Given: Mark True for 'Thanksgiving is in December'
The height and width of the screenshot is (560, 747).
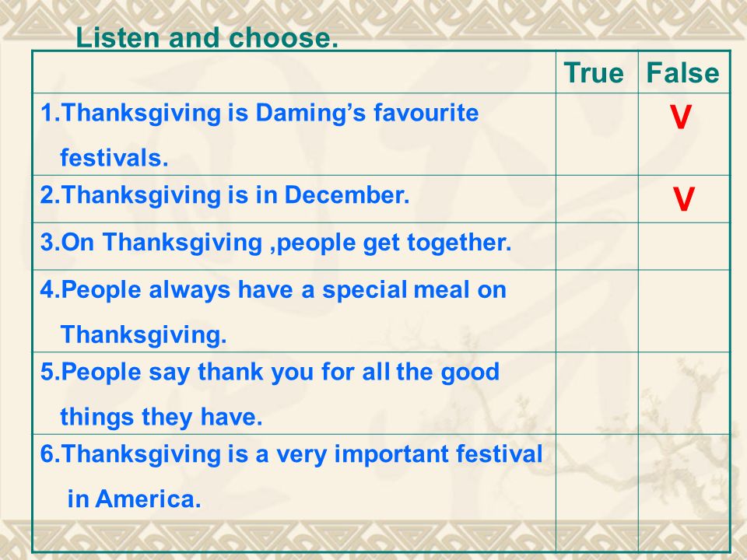Looking at the screenshot, I should tap(597, 199).
